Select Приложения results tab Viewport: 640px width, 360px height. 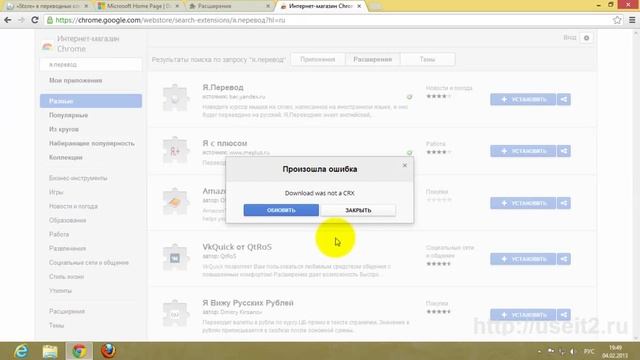[x=318, y=59]
